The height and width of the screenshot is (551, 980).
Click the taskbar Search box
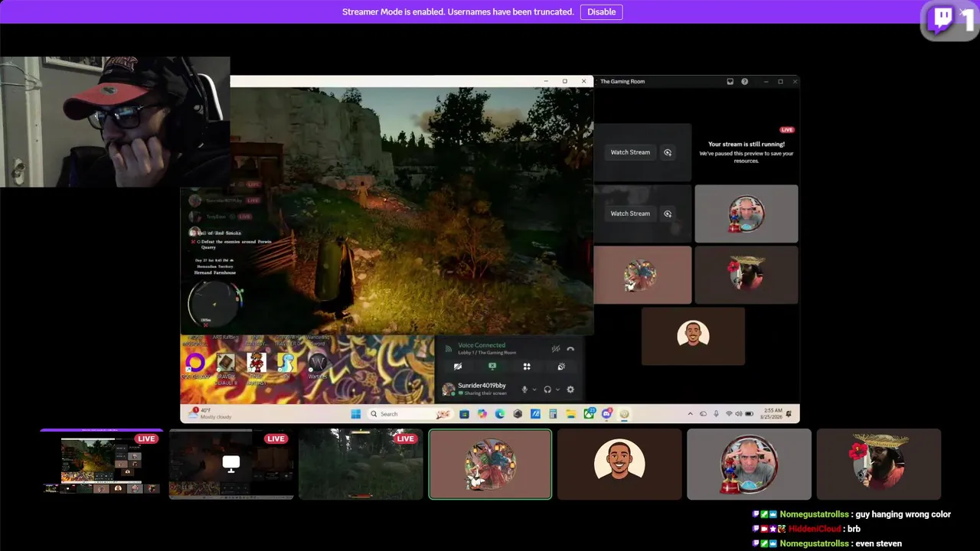(410, 414)
